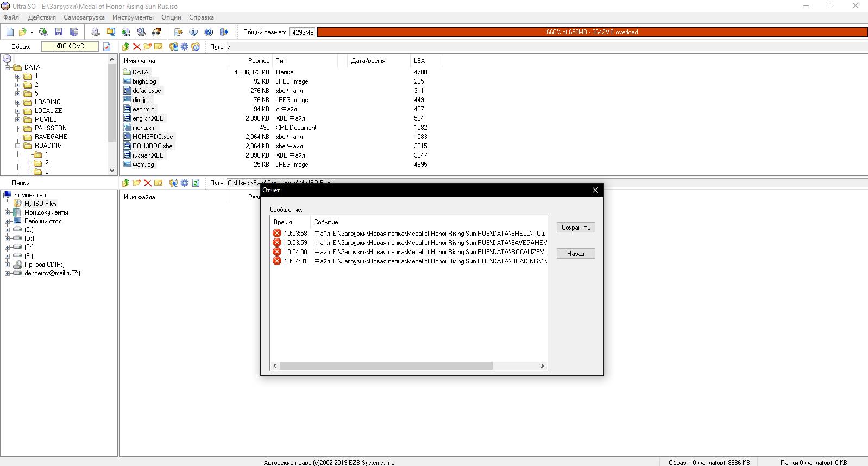Click the document icon left of info bubble
868x466 pixels.
(178, 32)
